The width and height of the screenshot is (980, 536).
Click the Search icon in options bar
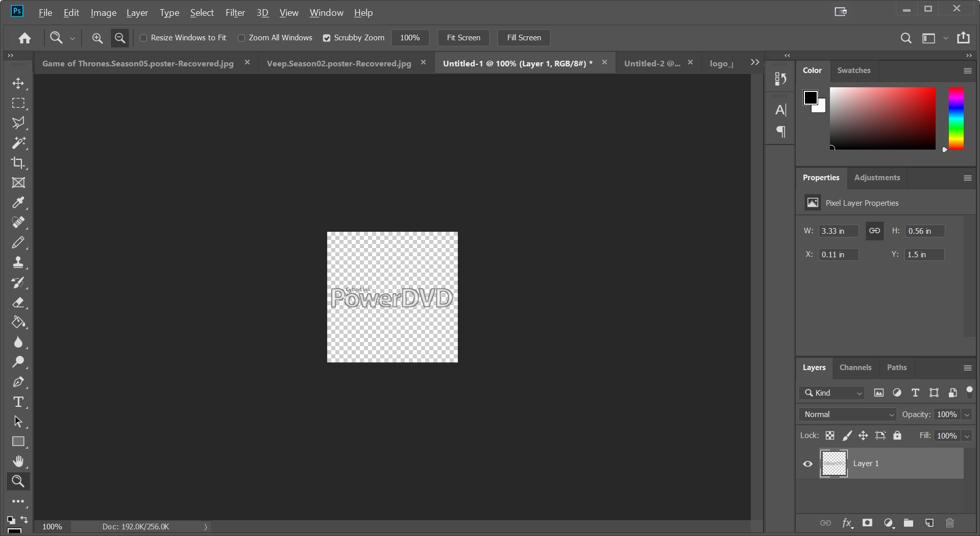906,38
